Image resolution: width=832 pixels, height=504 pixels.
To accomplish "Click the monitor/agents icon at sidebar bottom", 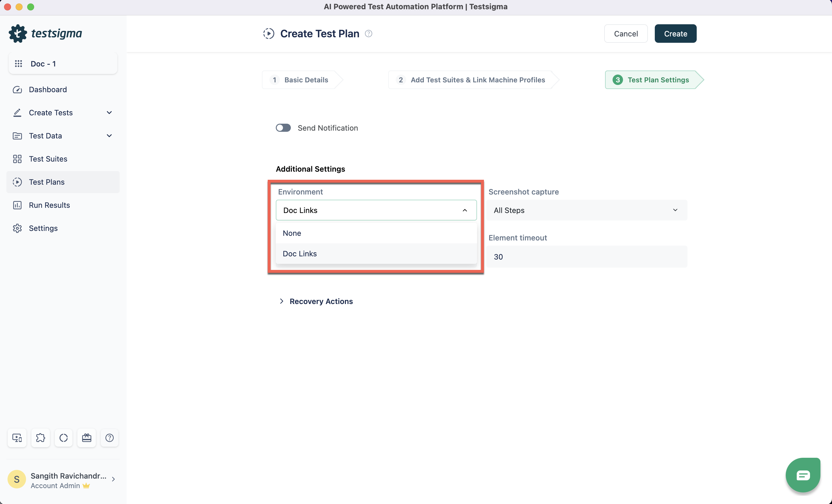I will (17, 438).
